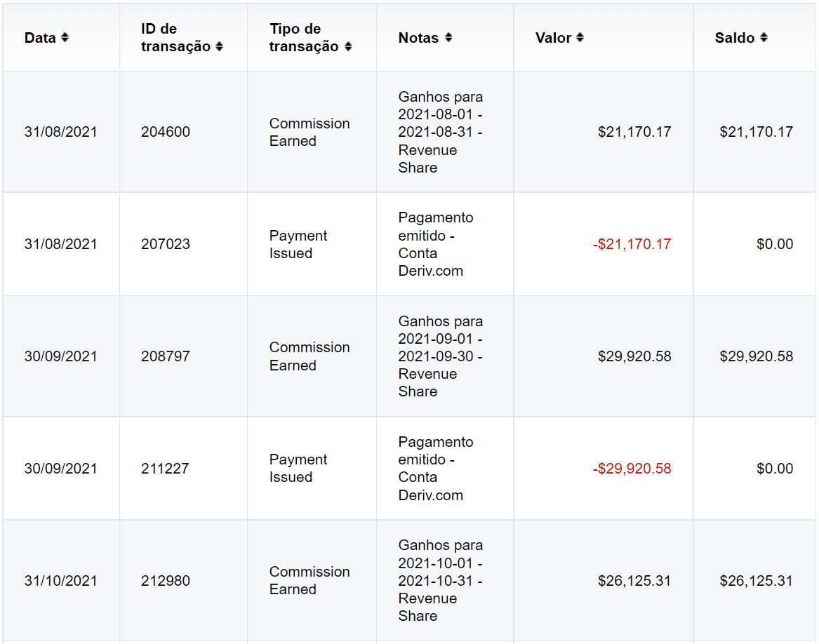Click transaction ID 211227
This screenshot has width=819, height=644.
point(165,469)
